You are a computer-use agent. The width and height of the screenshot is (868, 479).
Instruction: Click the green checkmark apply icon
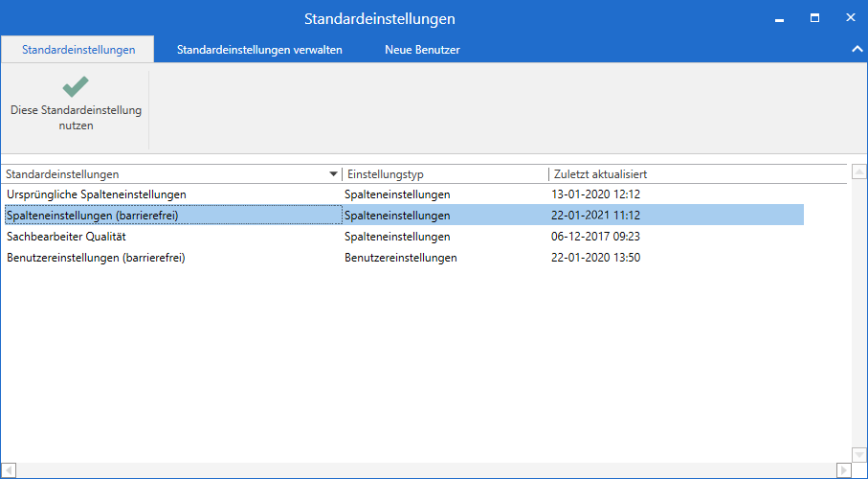pos(76,87)
